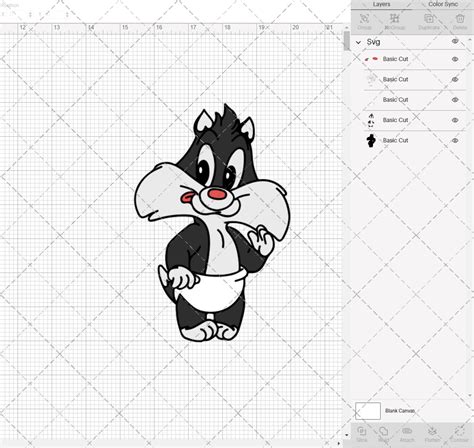Viewport: 474px width, 448px height.
Task: Toggle visibility of the light gray layer
Action: [455, 79]
